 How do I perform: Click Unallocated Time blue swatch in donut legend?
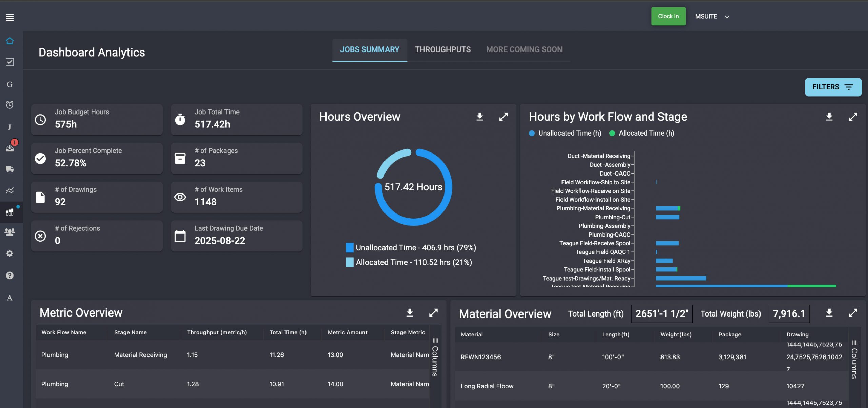(349, 248)
